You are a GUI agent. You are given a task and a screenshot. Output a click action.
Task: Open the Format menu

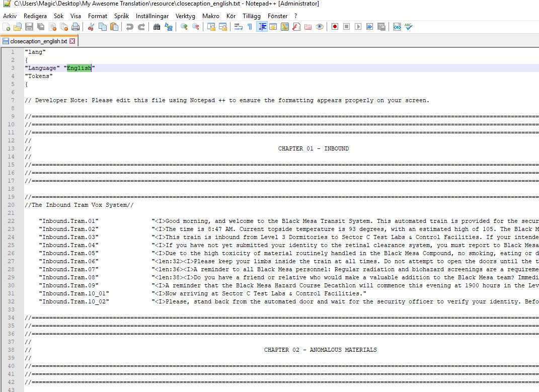[98, 16]
